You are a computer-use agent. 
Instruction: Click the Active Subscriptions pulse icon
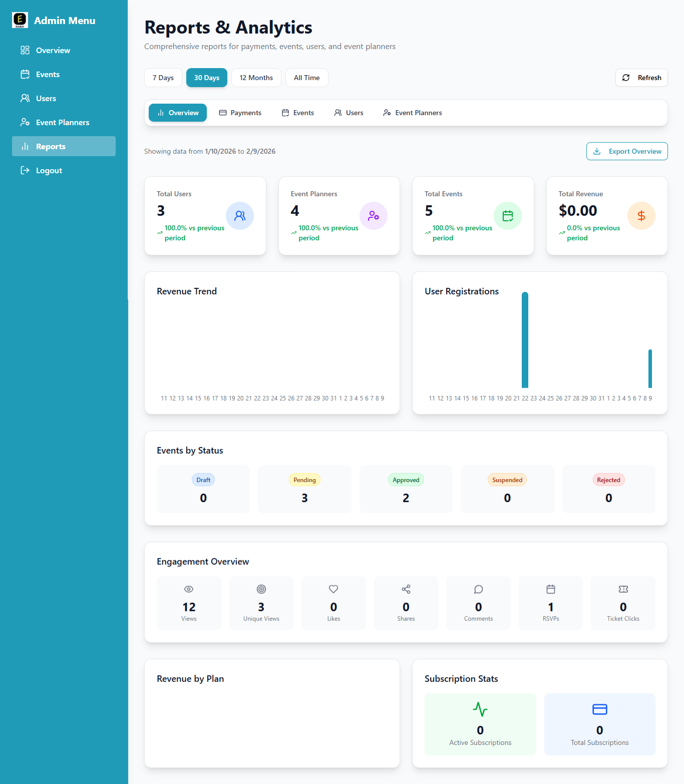click(480, 709)
